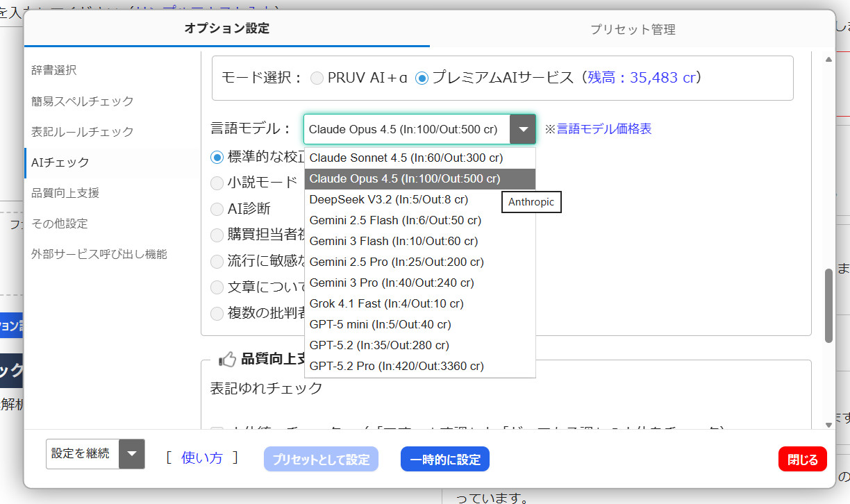This screenshot has width=850, height=504.
Task: Open the 設定を継続 dropdown arrow
Action: 132,454
